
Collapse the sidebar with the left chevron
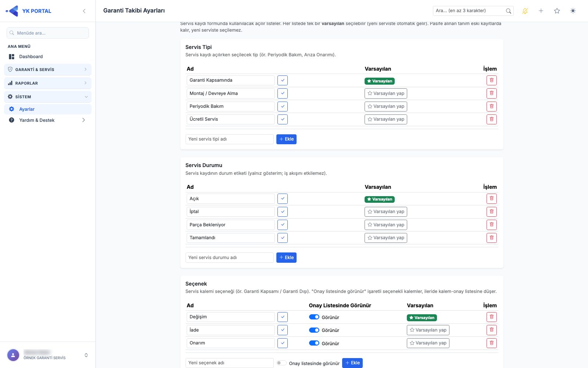tap(84, 11)
